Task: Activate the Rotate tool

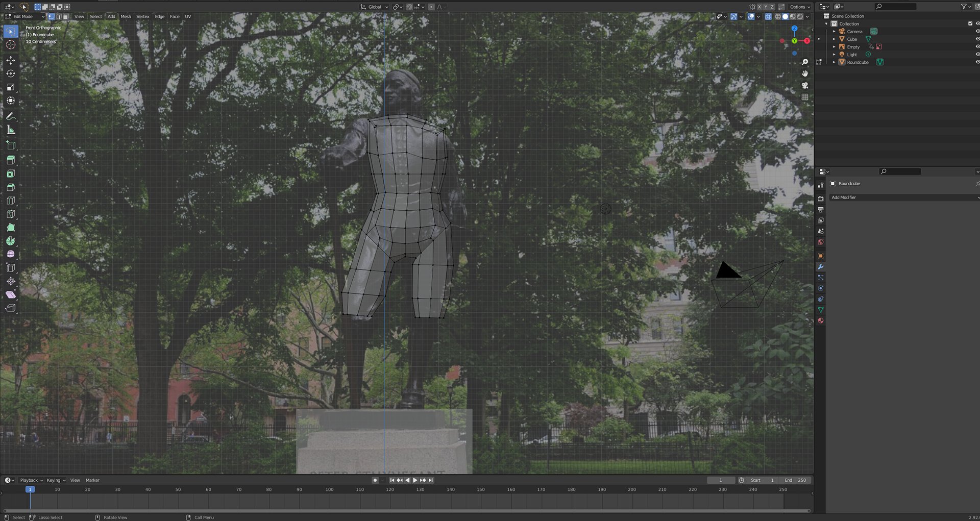Action: pos(11,73)
